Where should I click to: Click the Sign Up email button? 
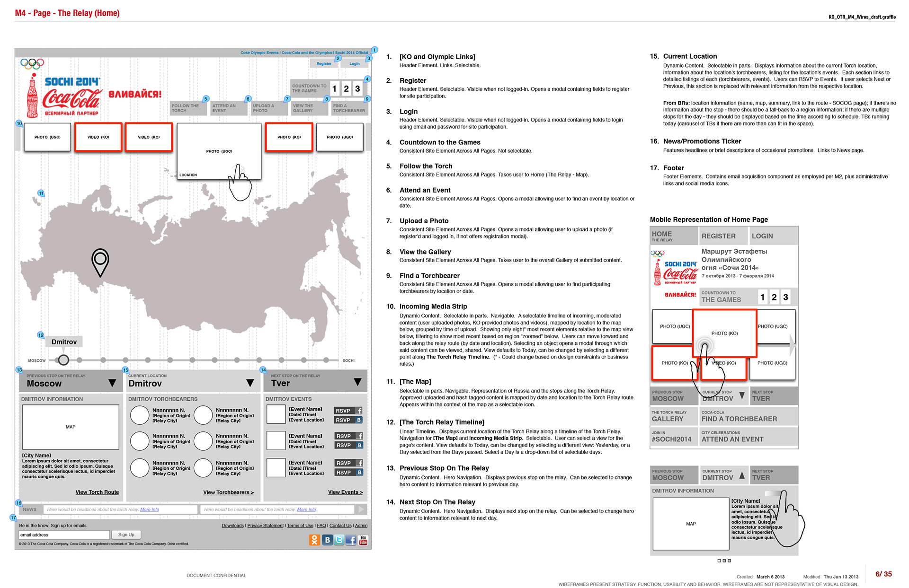(126, 535)
